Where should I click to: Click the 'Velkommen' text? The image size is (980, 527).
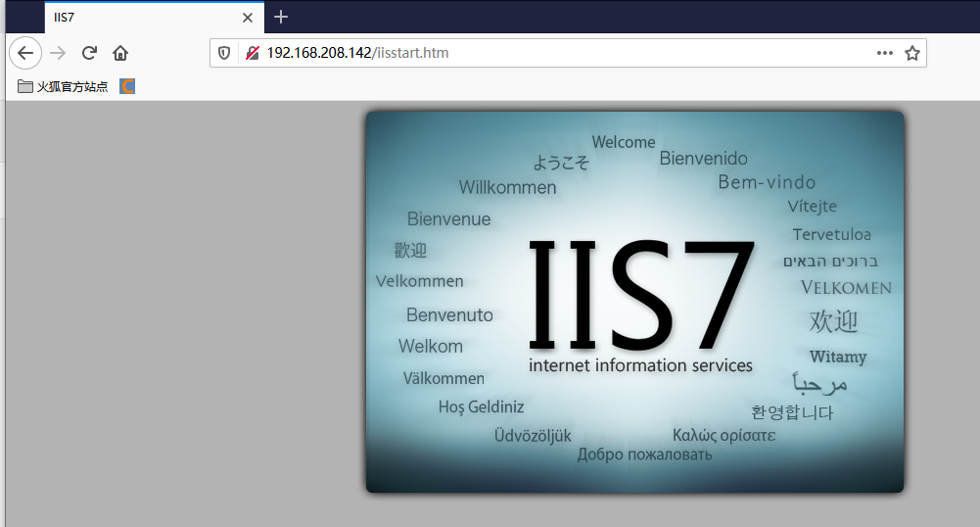(419, 281)
